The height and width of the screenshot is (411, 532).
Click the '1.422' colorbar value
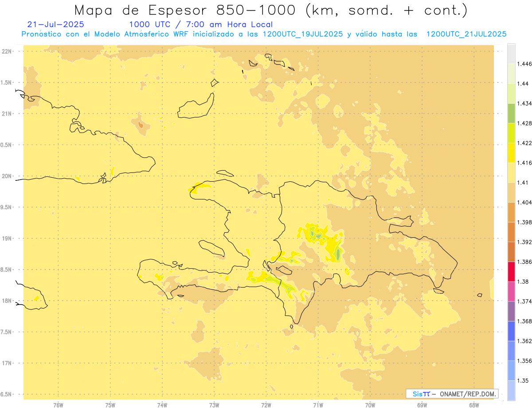[524, 143]
